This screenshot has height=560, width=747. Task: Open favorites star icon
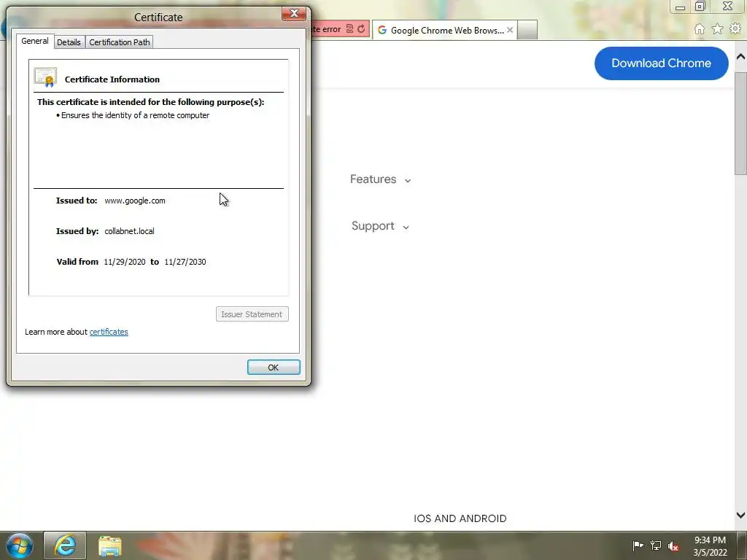[x=717, y=29]
